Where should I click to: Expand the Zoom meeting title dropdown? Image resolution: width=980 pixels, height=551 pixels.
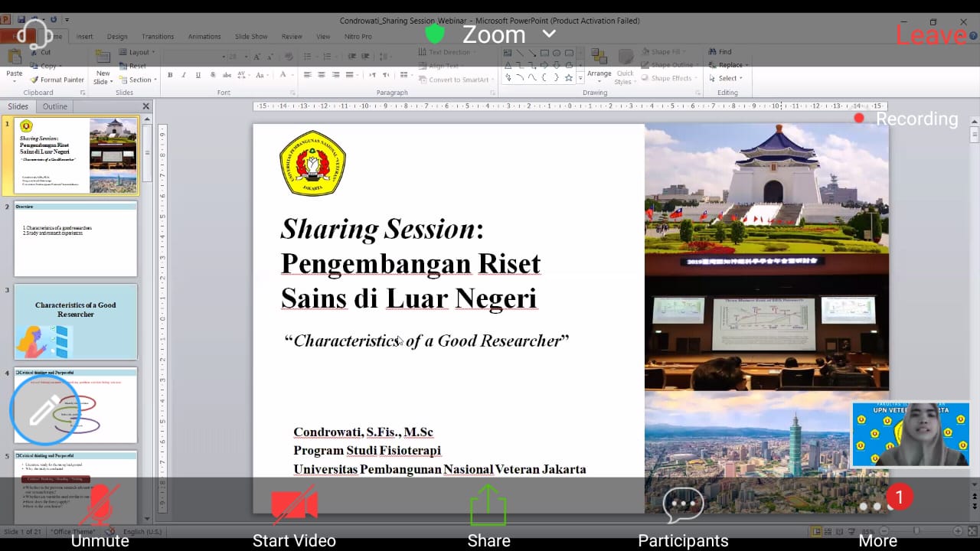[549, 34]
